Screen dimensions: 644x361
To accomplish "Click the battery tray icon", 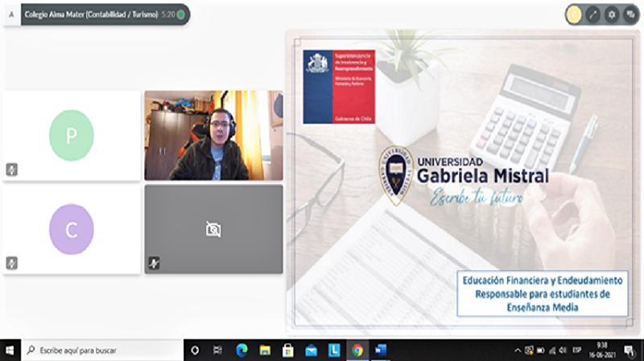I will click(x=540, y=351).
